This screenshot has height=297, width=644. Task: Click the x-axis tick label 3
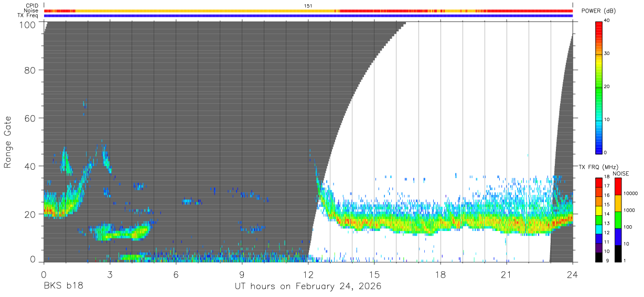(110, 274)
